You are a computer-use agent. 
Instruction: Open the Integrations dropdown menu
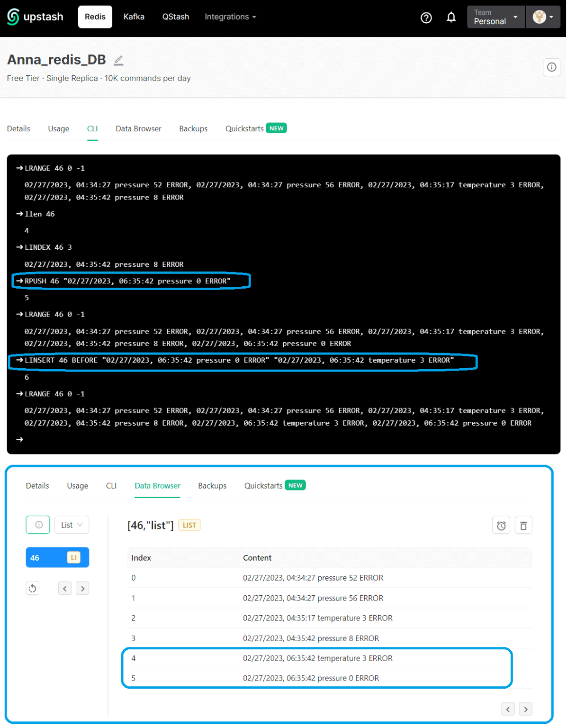(230, 17)
